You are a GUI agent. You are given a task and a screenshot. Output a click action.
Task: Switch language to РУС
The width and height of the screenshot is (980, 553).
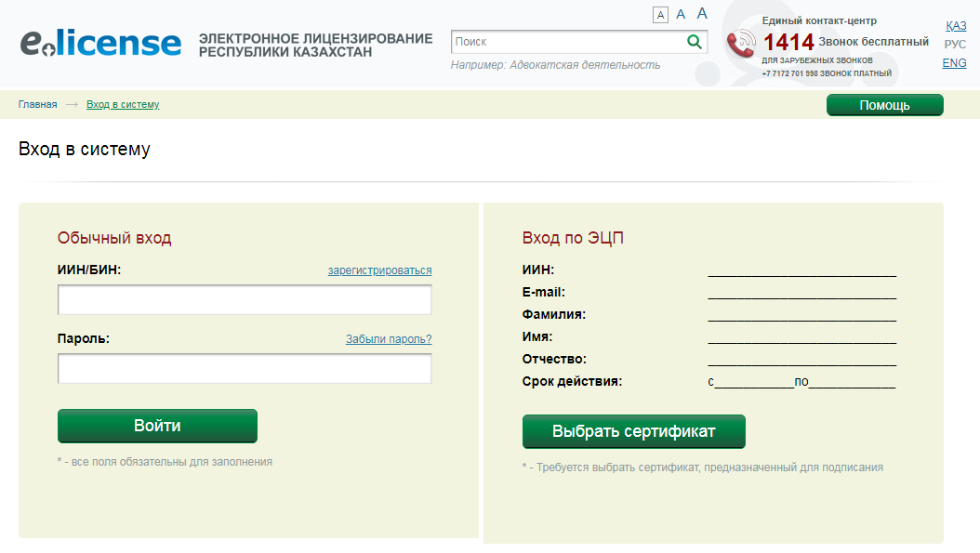pyautogui.click(x=955, y=45)
